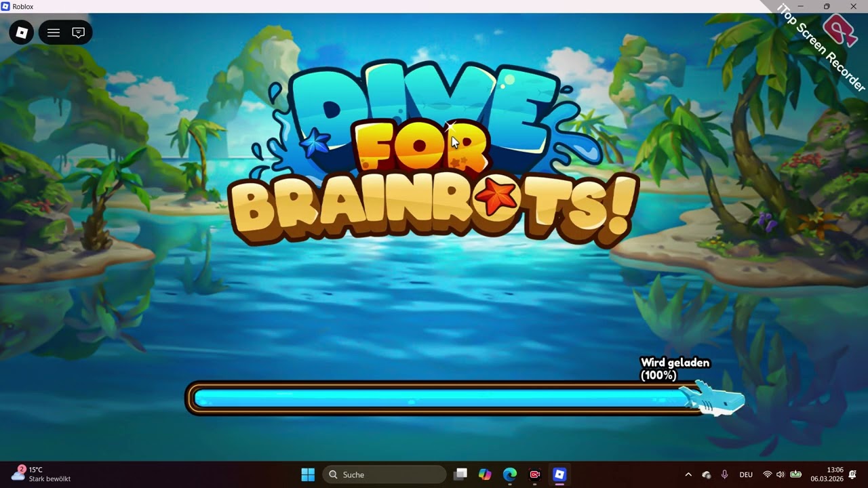Toggle the Roblox chat window icon
Image resolution: width=868 pixels, height=488 pixels.
pos(79,33)
